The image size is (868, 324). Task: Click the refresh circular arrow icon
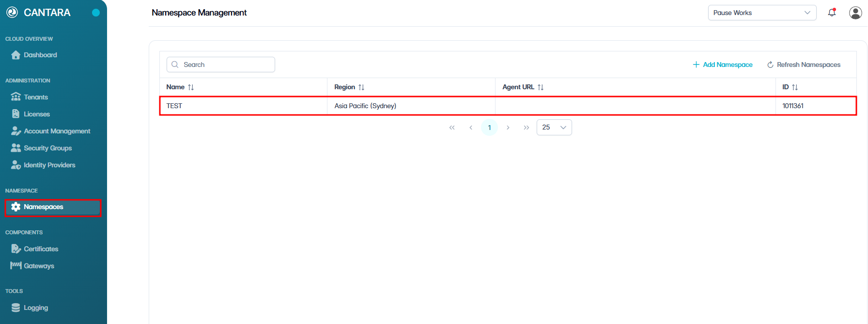(x=770, y=65)
